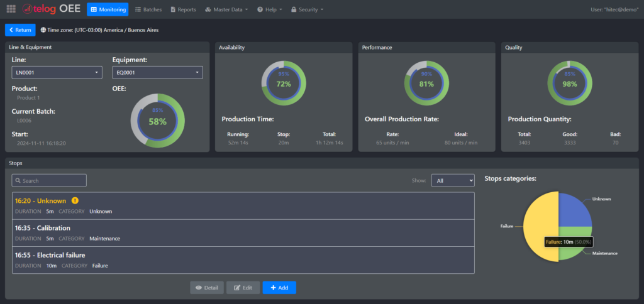Viewport: 644px width, 304px height.
Task: Click the telog OEE logo
Action: 52,9
